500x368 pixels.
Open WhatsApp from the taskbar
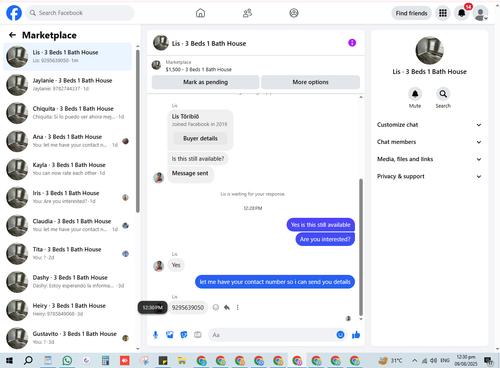point(67,360)
